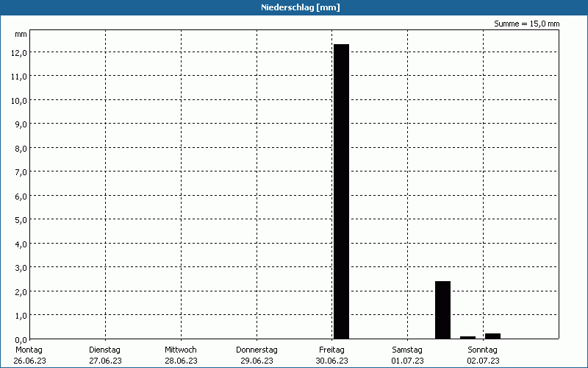
Task: Select the date 02.07.23
Action: pos(484,361)
